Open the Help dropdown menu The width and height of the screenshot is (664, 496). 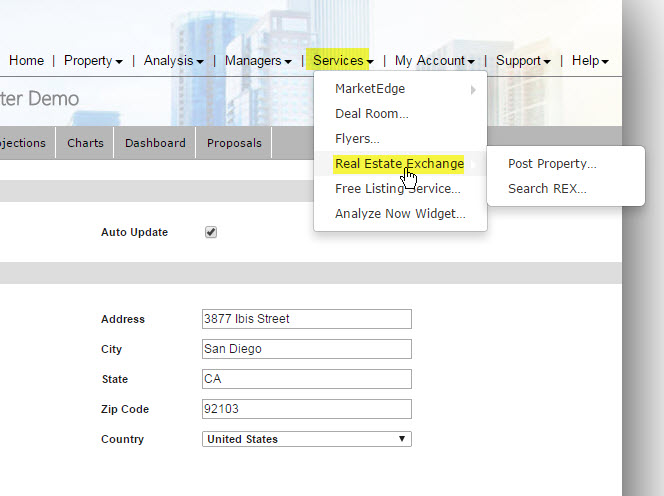click(590, 61)
